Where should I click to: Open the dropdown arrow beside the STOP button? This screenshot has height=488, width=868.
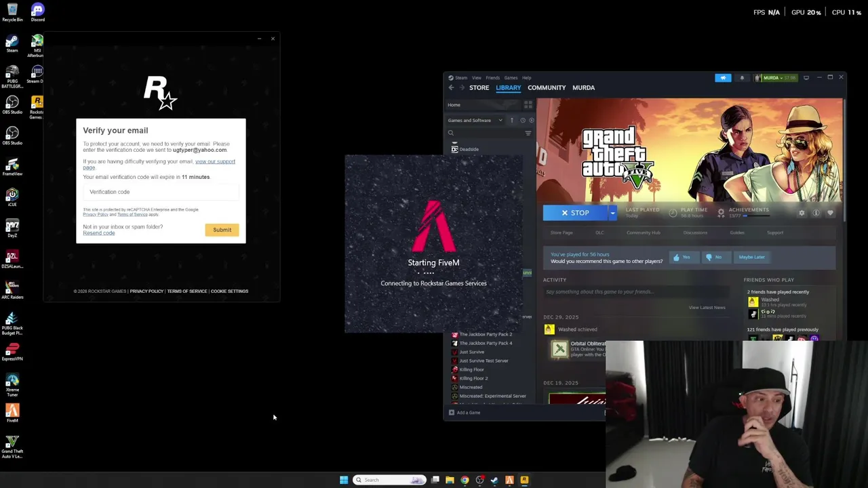click(612, 213)
